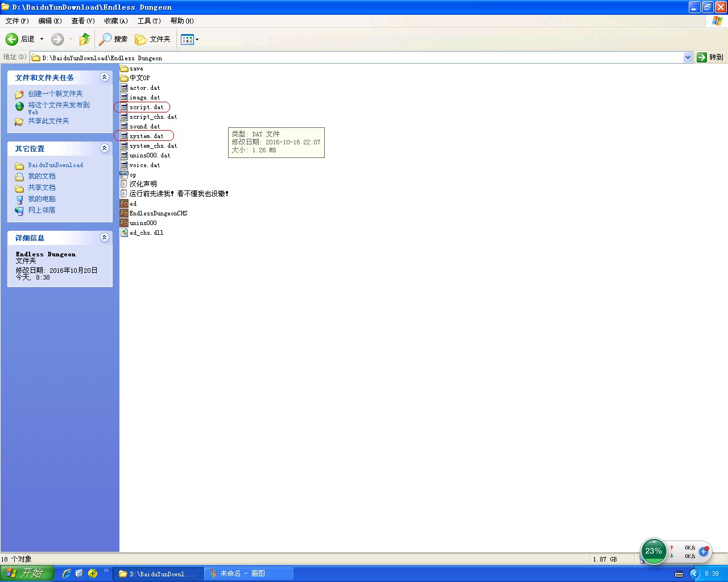Viewport: 728px width, 582px height.
Task: Open 我的文档 from other places
Action: pyautogui.click(x=42, y=176)
